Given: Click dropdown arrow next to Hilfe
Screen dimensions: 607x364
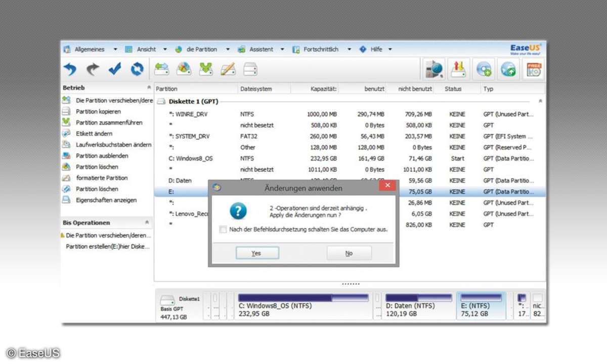Looking at the screenshot, I should pyautogui.click(x=390, y=50).
